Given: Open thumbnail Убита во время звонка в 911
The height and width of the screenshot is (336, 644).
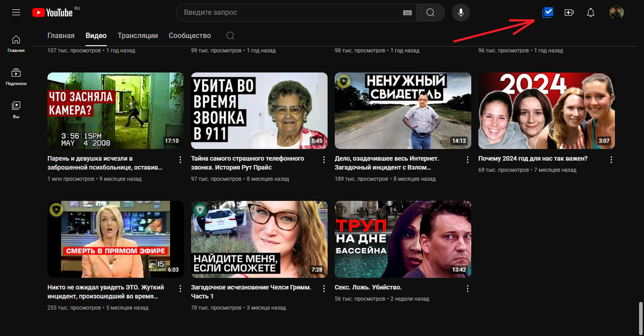Looking at the screenshot, I should coord(259,111).
